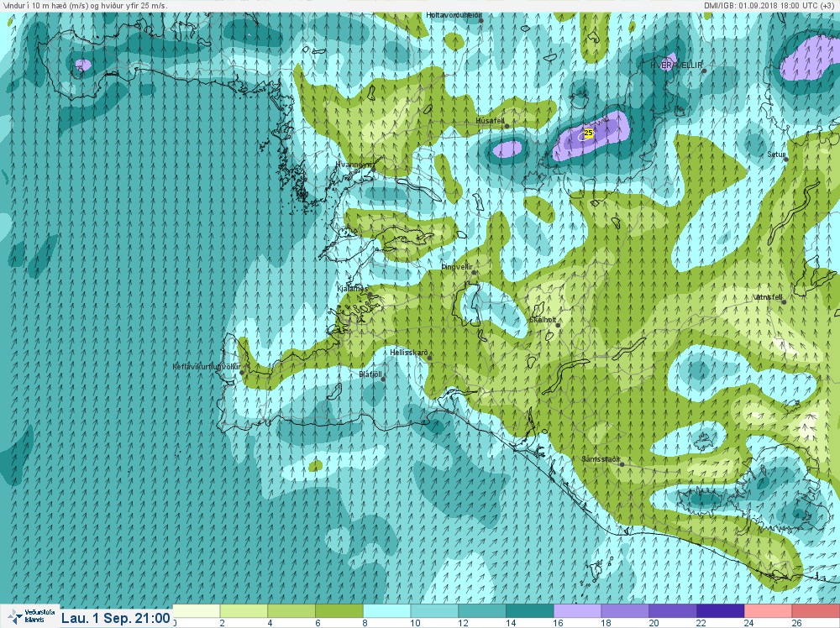This screenshot has height=628, width=840.
Task: Click the Þingvellir station label
Action: [x=458, y=267]
